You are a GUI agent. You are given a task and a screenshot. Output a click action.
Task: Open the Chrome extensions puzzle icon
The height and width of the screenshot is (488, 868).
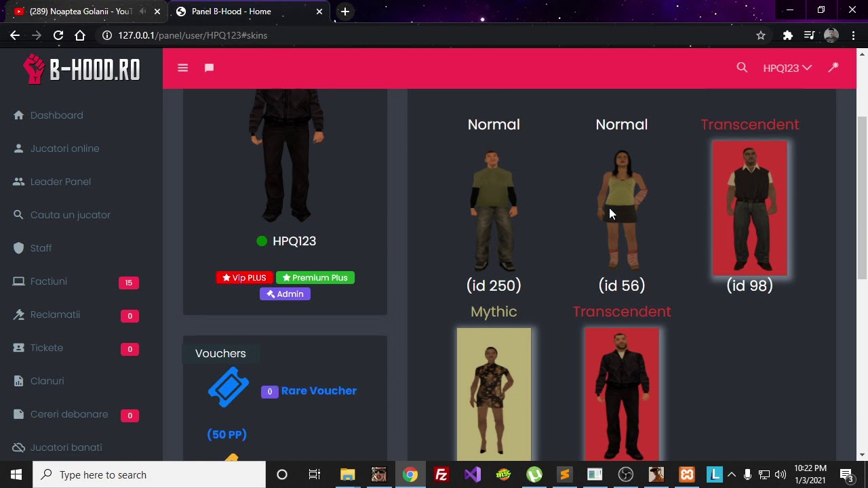click(x=787, y=35)
